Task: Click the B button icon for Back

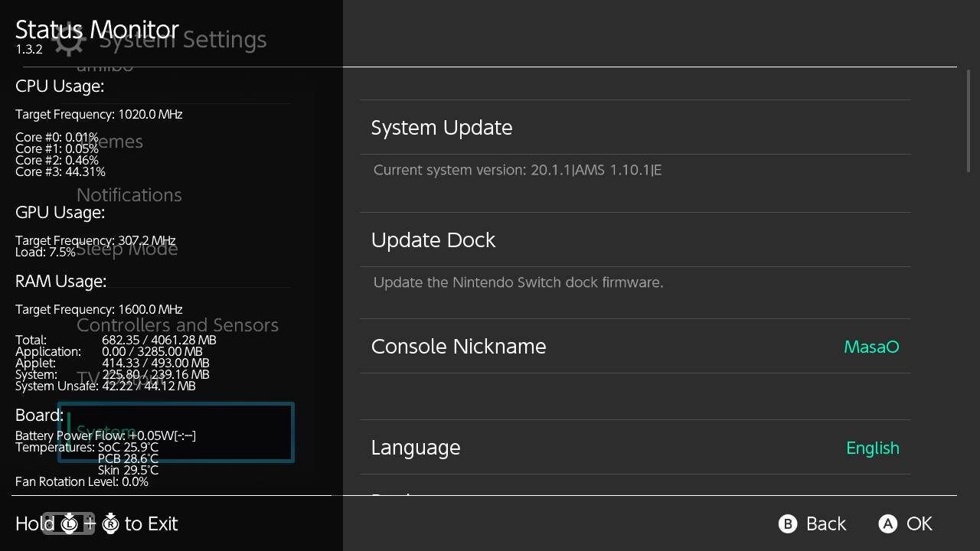Action: click(x=788, y=523)
